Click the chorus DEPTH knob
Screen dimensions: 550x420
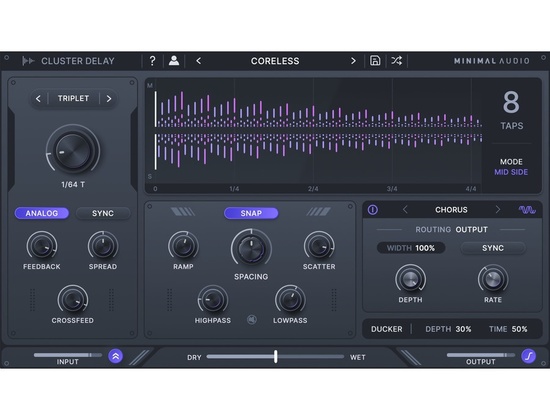[410, 280]
